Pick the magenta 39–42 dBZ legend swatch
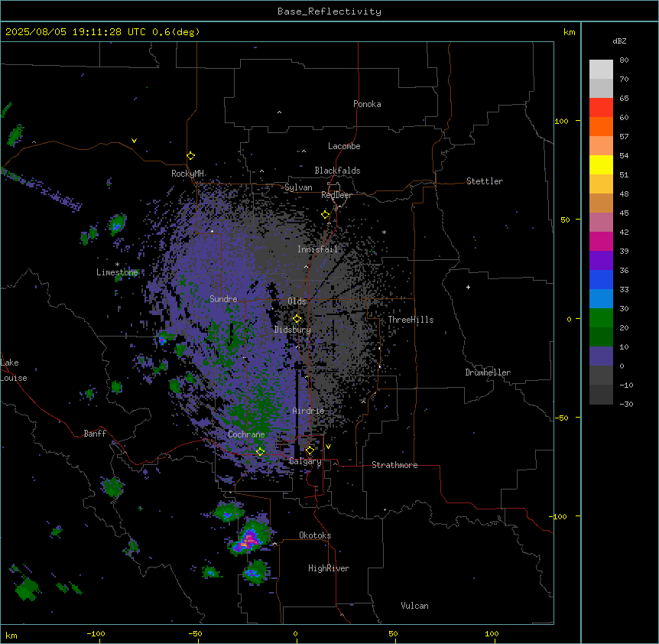The image size is (659, 644). 601,241
